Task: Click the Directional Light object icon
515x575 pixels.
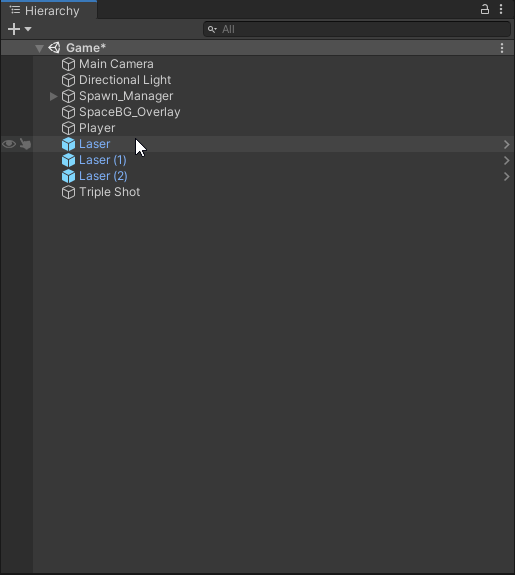Action: tap(68, 80)
